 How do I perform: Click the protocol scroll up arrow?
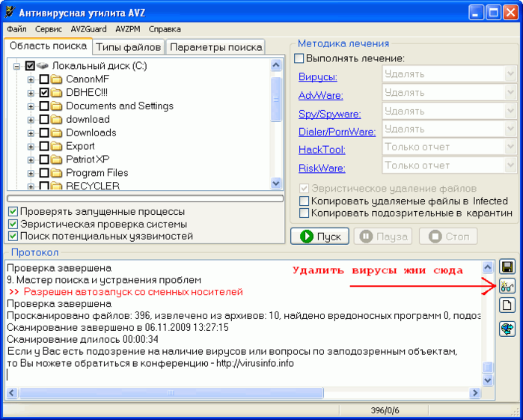pyautogui.click(x=488, y=267)
